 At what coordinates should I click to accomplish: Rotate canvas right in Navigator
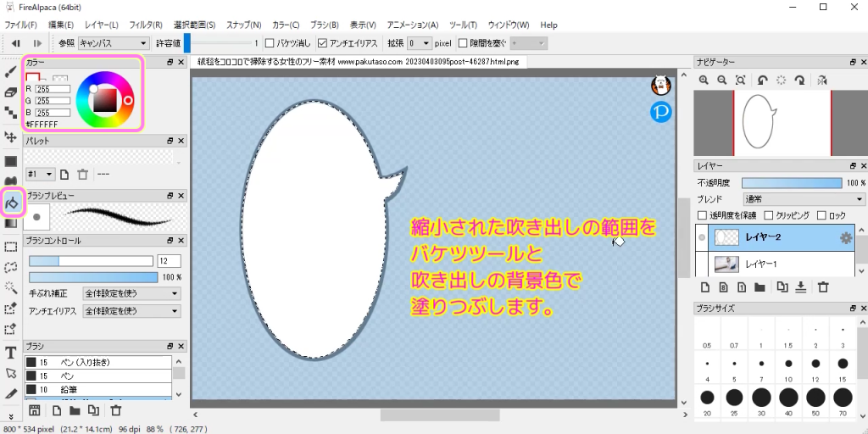[799, 81]
